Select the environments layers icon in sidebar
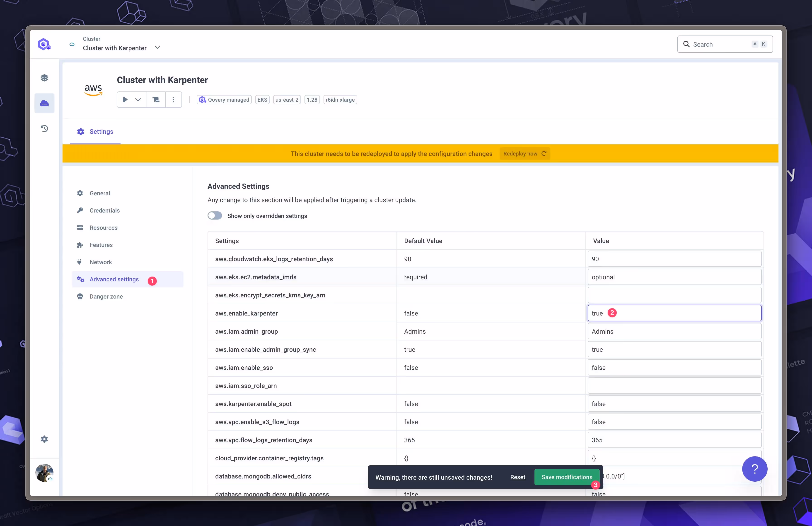Screen dimensions: 812x526 click(x=44, y=77)
